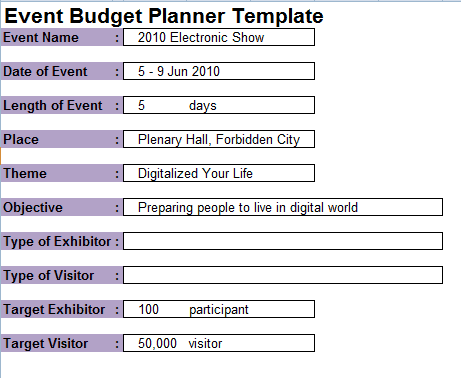Viewport: 461px width, 378px height.
Task: Select the Date of Event value field
Action: coord(219,71)
